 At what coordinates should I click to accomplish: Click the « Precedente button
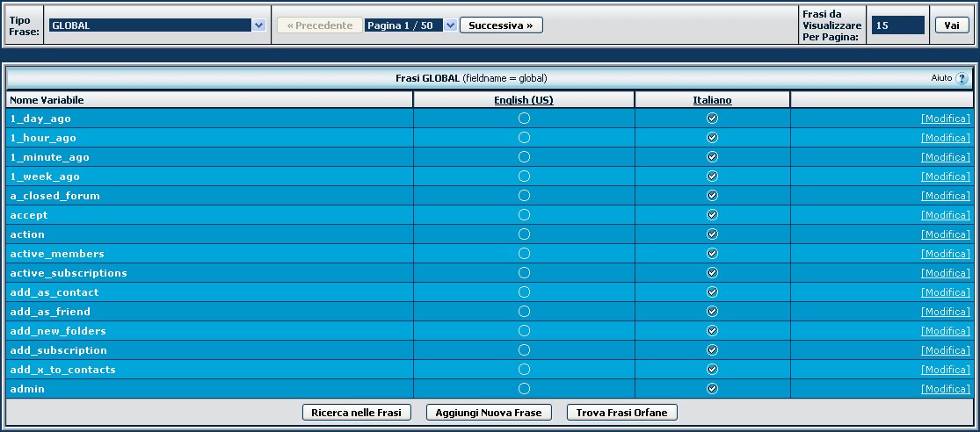[319, 25]
